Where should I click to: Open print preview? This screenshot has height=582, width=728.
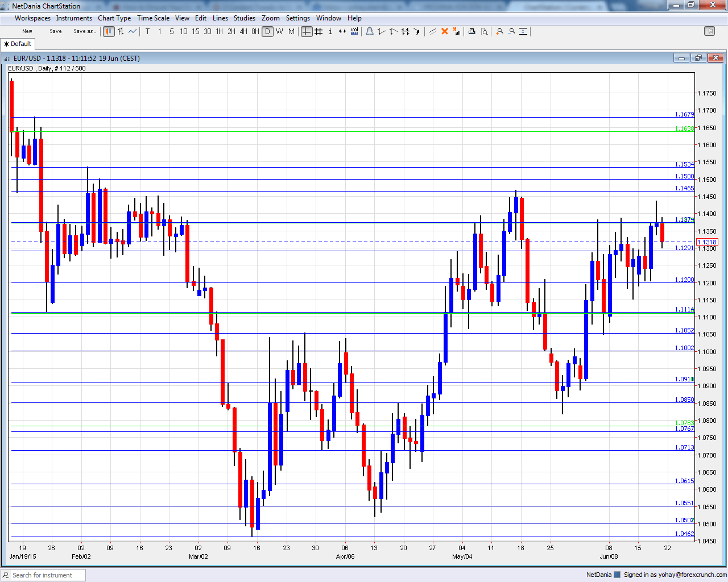point(484,31)
